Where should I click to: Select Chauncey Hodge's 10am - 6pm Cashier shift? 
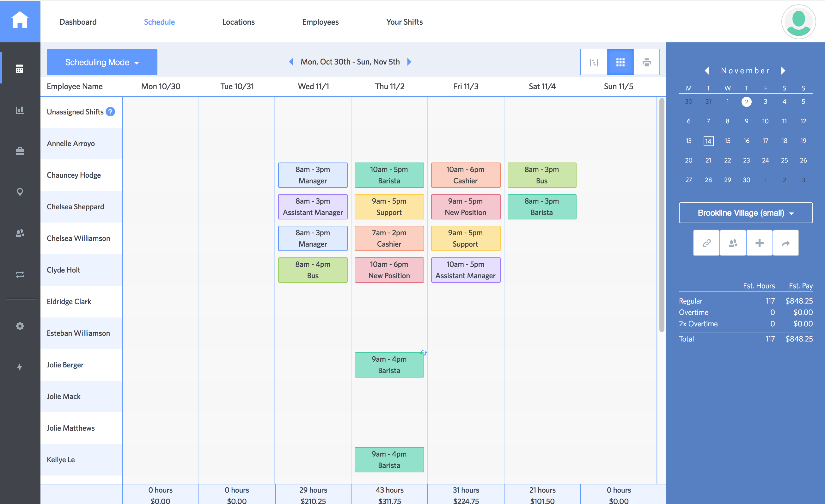(465, 175)
